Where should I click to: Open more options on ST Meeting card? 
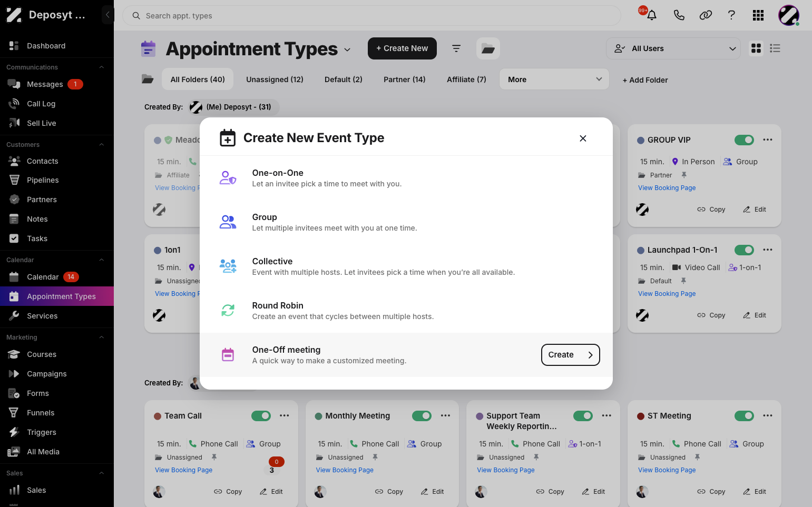(768, 416)
